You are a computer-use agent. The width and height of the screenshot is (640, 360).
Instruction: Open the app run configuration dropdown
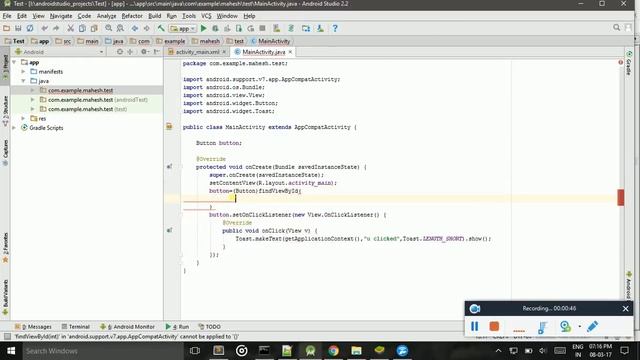tap(182, 29)
